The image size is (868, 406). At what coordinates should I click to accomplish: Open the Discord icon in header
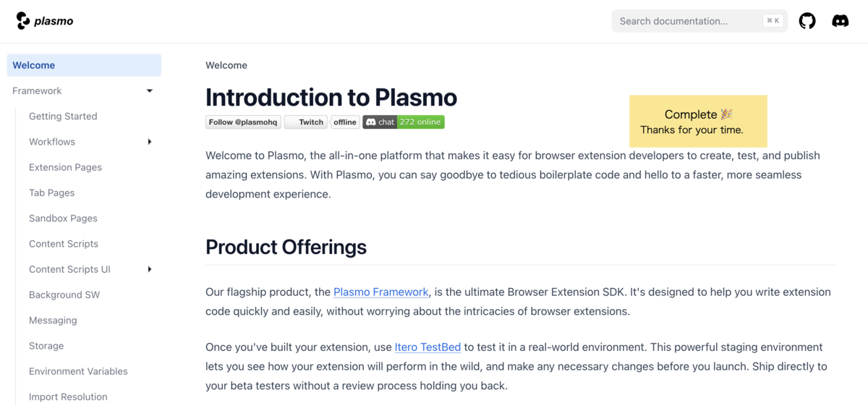[841, 21]
